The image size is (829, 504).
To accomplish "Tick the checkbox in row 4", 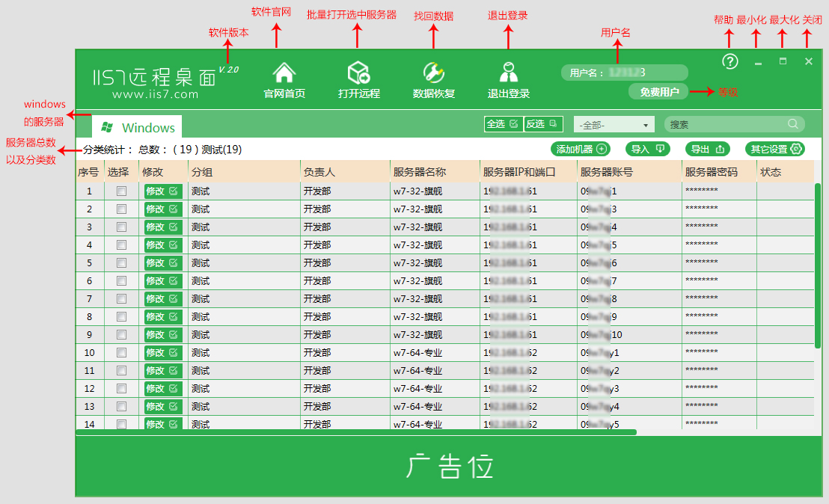I will [122, 245].
